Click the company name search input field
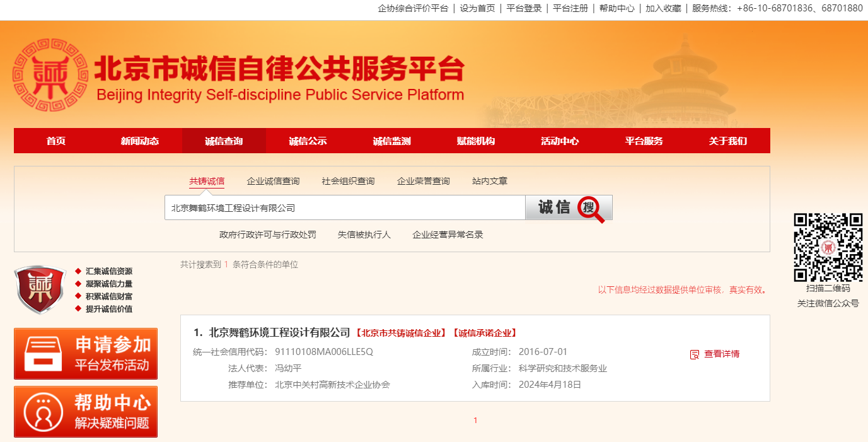Image resolution: width=868 pixels, height=442 pixels. click(x=345, y=207)
